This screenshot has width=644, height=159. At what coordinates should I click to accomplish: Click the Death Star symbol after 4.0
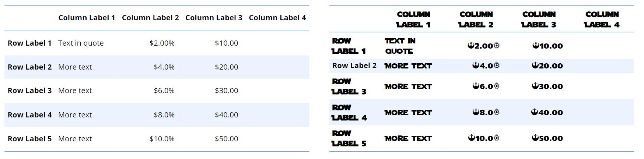pyautogui.click(x=497, y=66)
